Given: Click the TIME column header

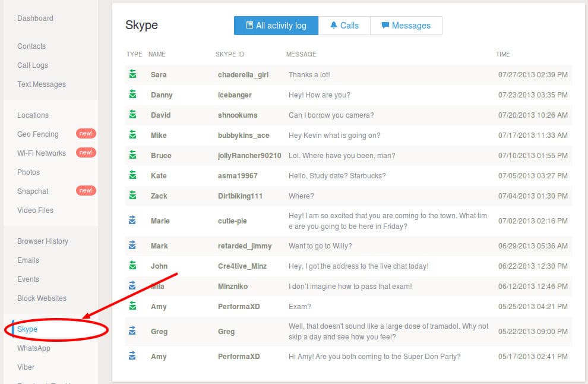Looking at the screenshot, I should [x=503, y=54].
